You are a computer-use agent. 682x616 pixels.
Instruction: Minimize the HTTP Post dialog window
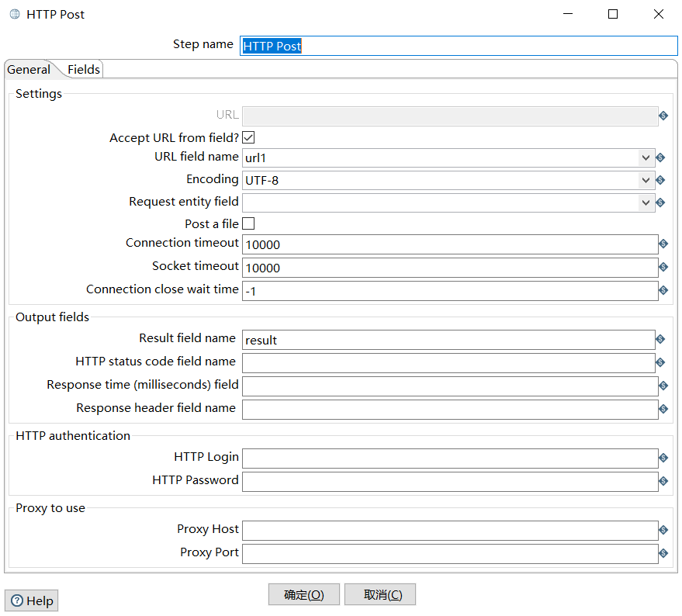pos(568,14)
